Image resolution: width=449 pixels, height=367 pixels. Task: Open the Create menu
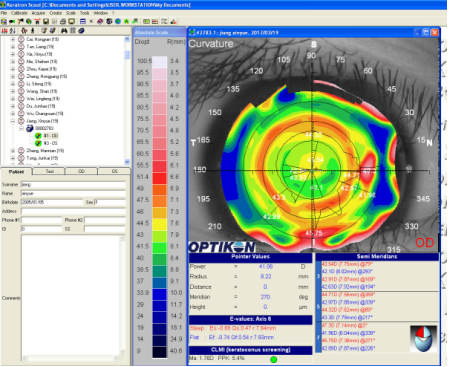coord(56,13)
